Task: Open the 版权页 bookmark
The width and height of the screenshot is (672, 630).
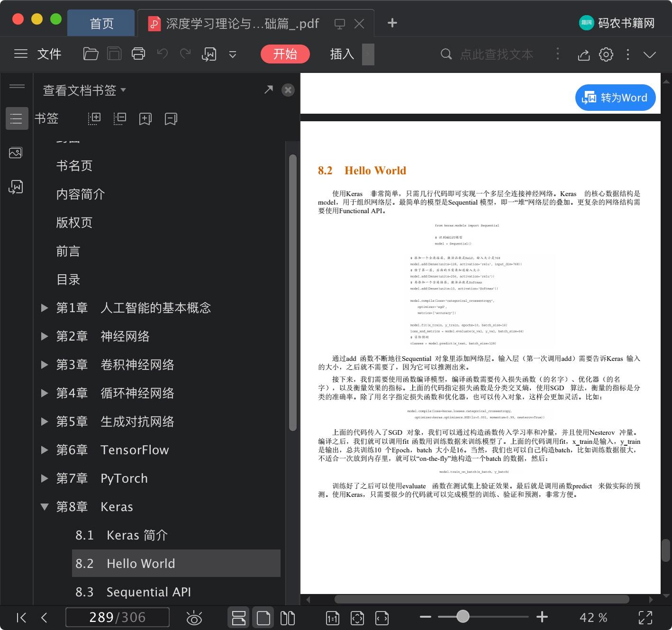Action: coord(74,223)
